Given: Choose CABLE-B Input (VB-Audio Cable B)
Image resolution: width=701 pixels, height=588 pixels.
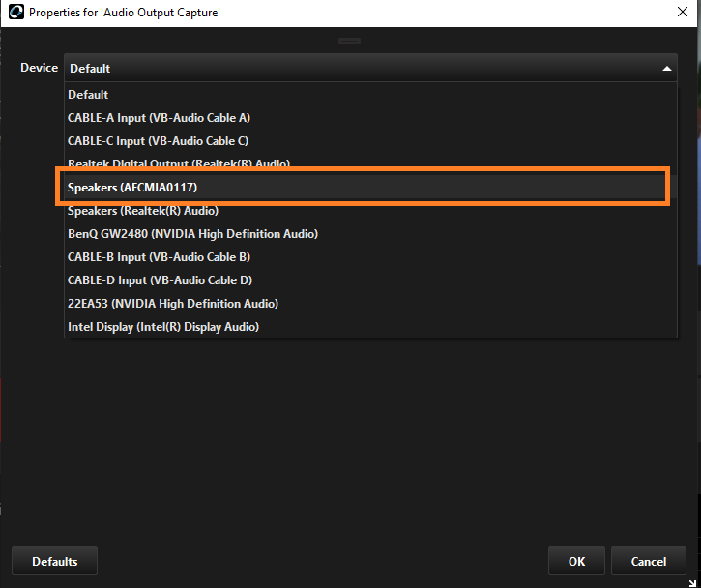Looking at the screenshot, I should click(370, 257).
